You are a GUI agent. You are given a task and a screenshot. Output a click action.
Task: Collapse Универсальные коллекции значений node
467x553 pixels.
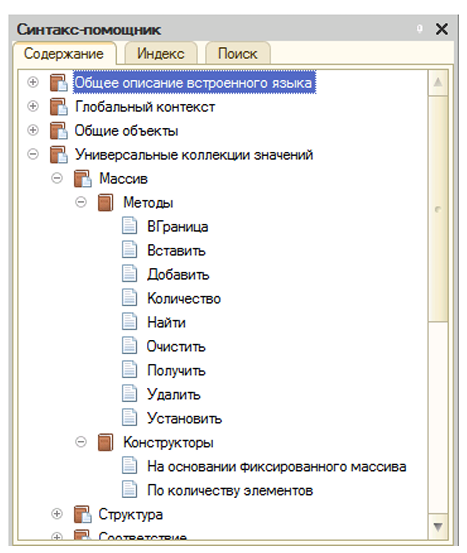point(33,154)
